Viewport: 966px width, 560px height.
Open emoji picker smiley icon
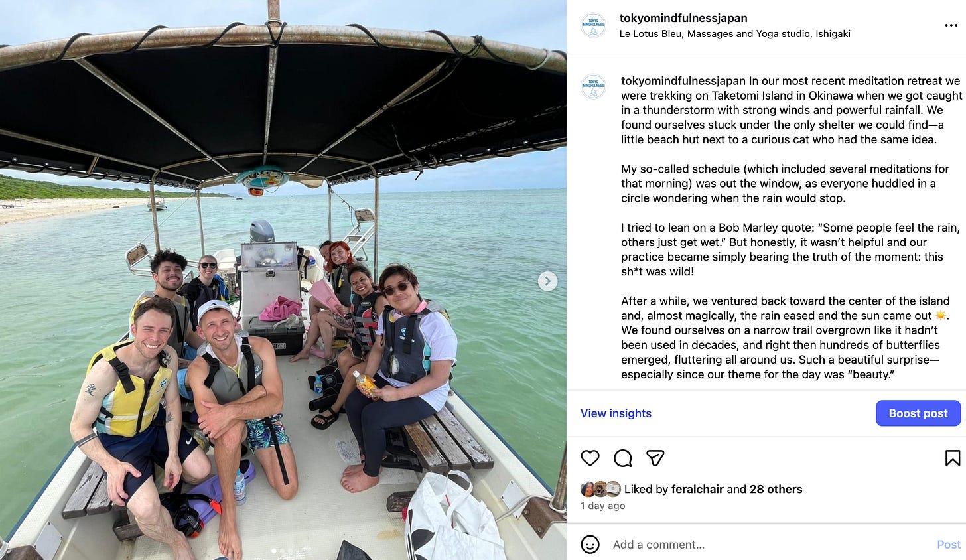590,545
